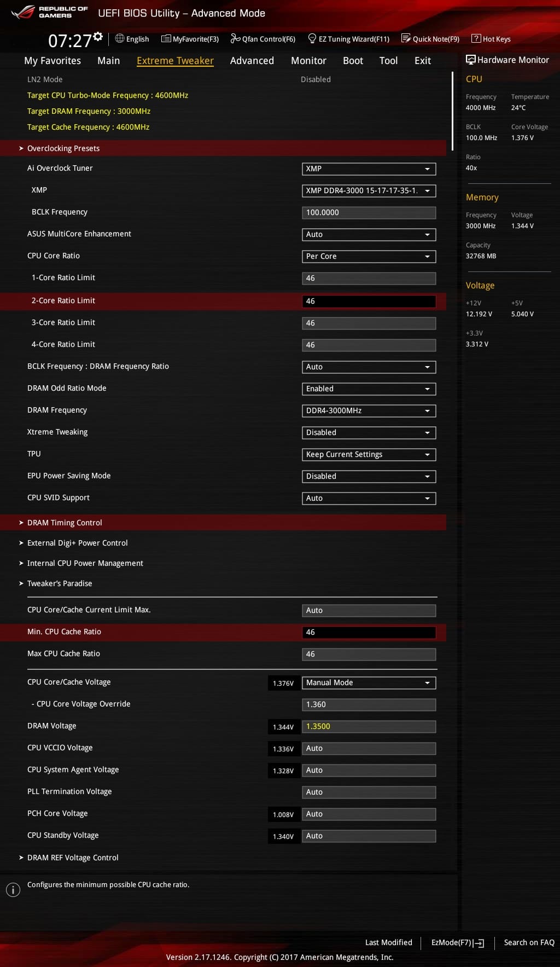
Task: Open the Monitor tab
Action: (308, 61)
